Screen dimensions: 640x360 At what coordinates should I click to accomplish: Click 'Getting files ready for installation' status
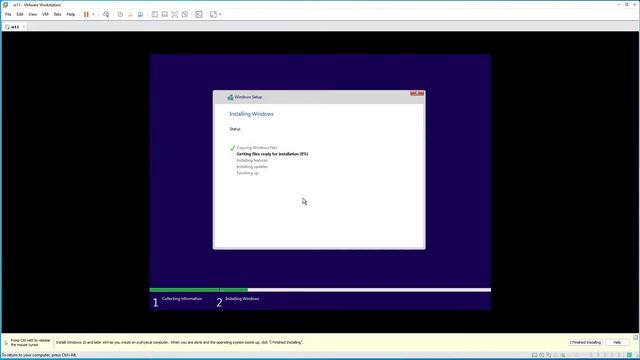coord(272,154)
